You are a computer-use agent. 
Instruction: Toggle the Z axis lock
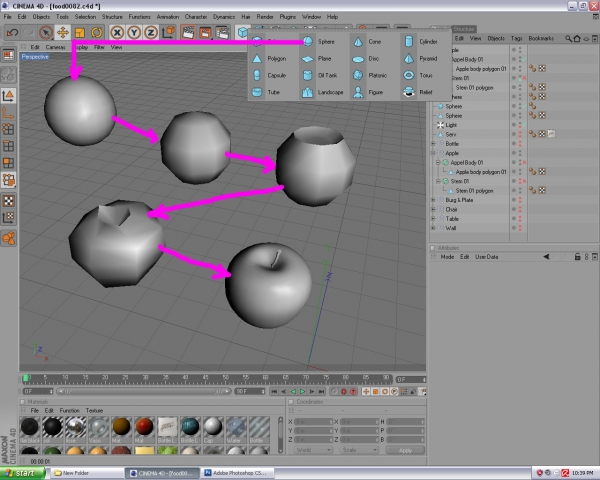pyautogui.click(x=151, y=33)
